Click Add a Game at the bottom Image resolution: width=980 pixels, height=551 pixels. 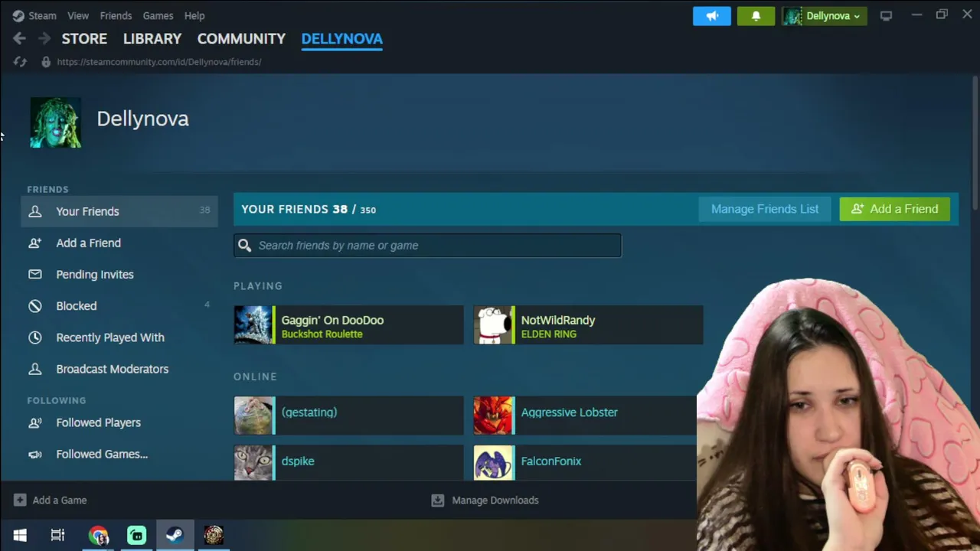click(x=51, y=500)
